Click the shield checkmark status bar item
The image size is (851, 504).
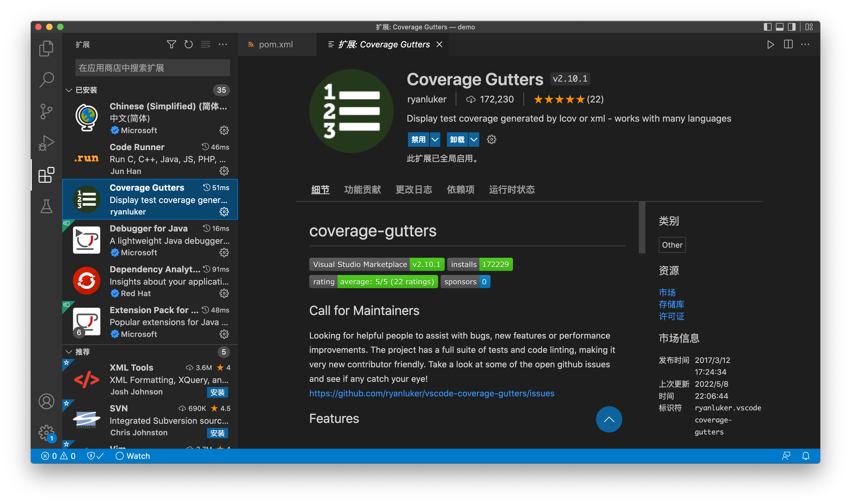(95, 456)
